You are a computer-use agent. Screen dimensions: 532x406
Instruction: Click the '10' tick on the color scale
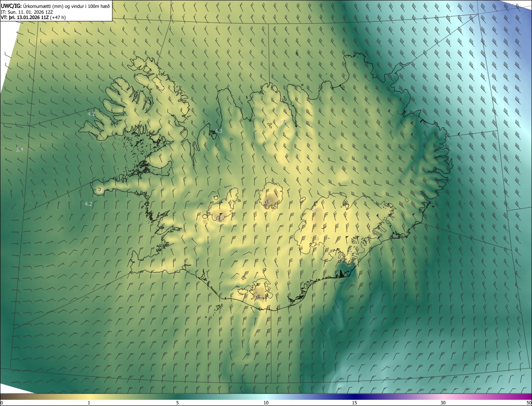(266, 403)
